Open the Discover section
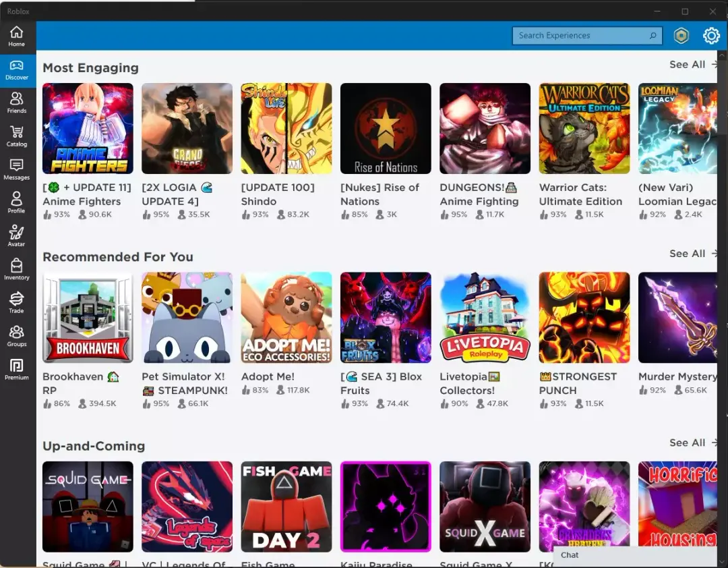The width and height of the screenshot is (728, 568). [17, 71]
